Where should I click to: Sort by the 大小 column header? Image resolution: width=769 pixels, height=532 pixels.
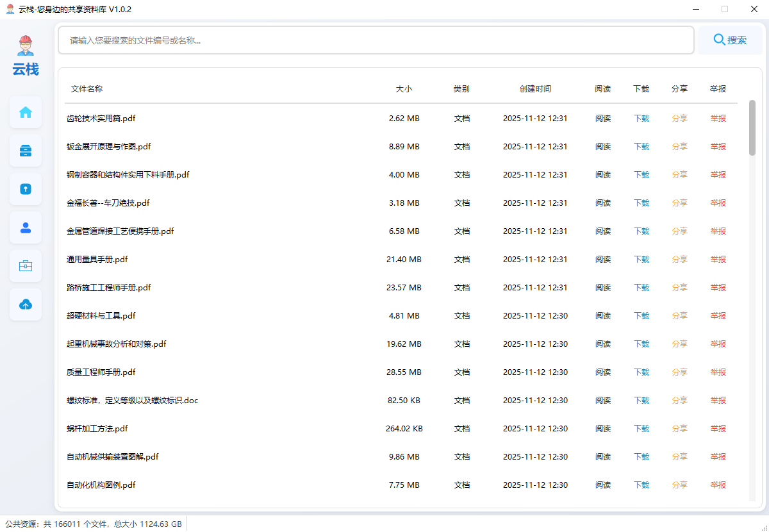(x=404, y=89)
